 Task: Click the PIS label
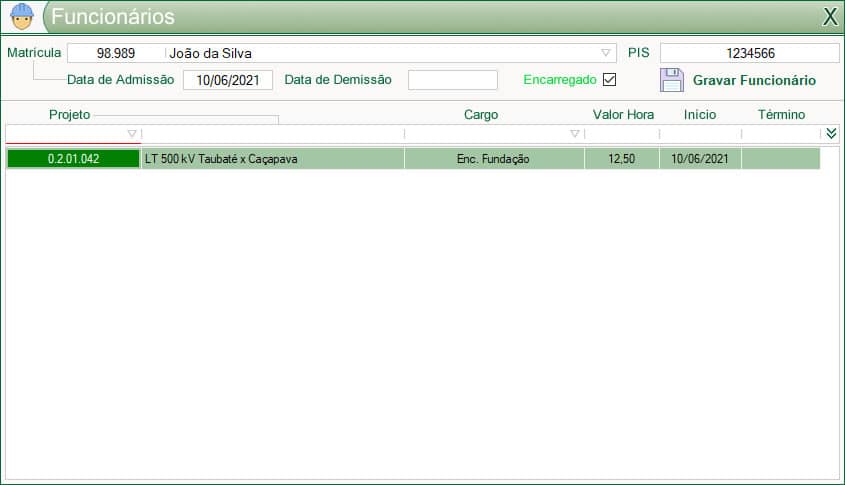coord(639,53)
